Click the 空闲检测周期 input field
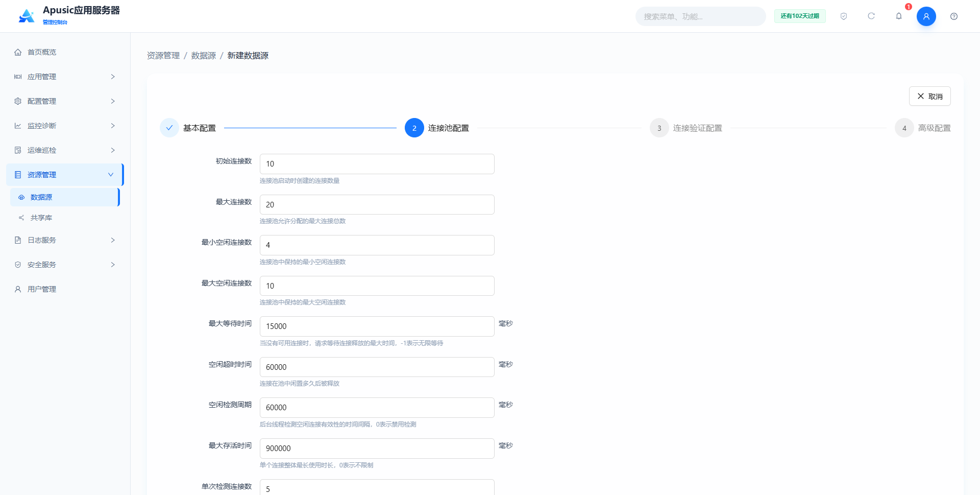 (x=377, y=408)
